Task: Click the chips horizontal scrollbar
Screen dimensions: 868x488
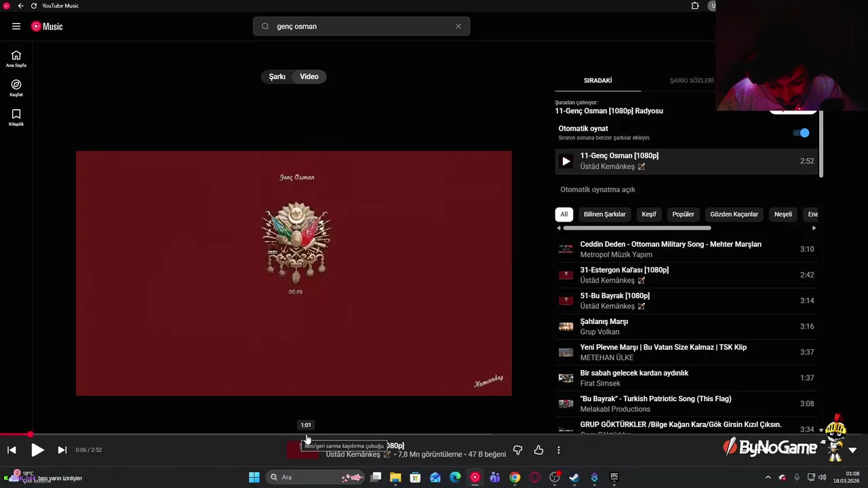Action: click(637, 228)
